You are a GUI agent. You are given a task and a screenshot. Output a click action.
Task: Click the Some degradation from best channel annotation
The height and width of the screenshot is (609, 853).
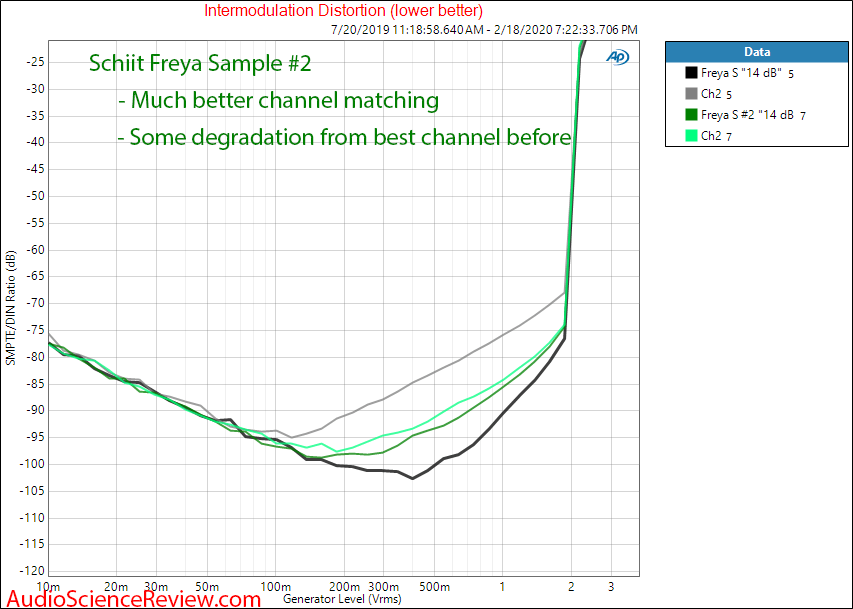tap(344, 137)
